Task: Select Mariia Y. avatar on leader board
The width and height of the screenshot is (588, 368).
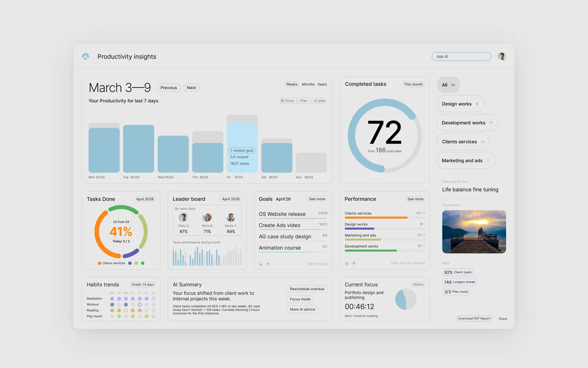Action: coord(231,218)
